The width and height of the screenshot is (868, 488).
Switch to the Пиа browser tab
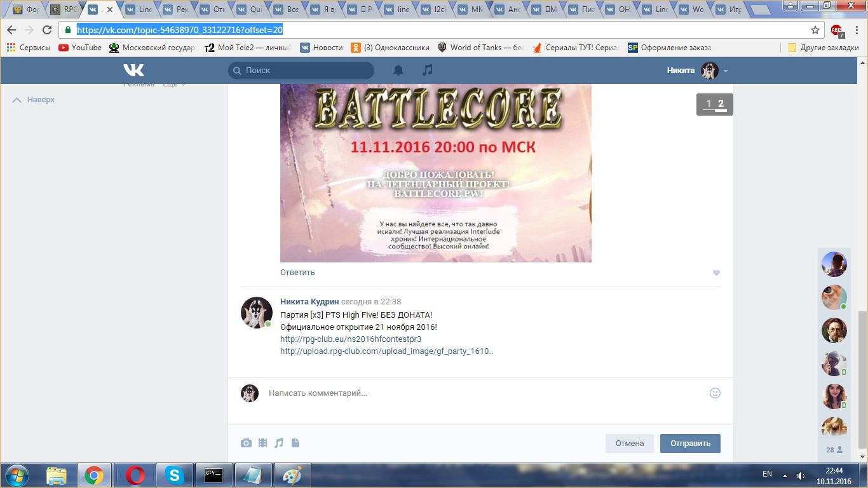pos(584,10)
